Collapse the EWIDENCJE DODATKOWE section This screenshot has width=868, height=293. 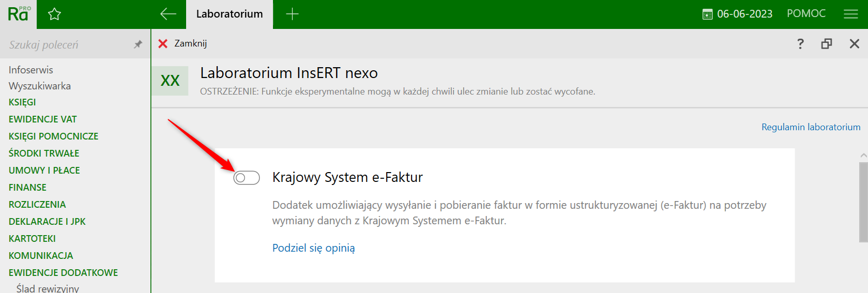[63, 273]
